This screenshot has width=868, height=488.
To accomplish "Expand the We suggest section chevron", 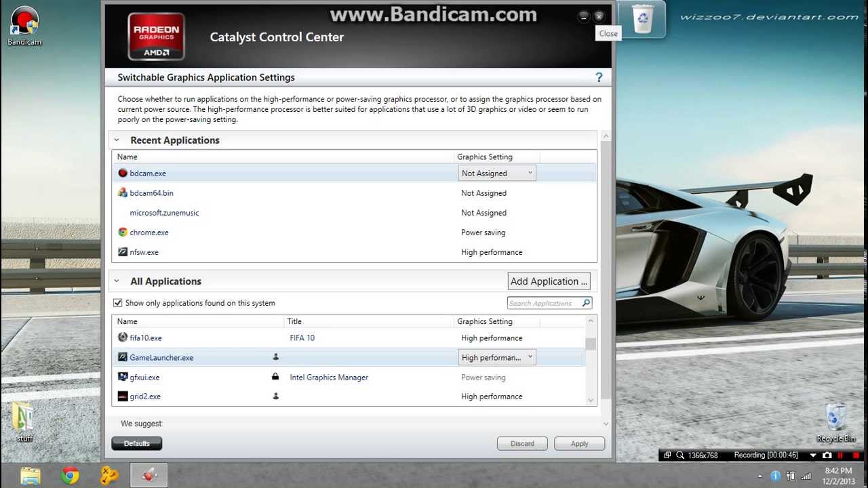I will click(x=606, y=424).
